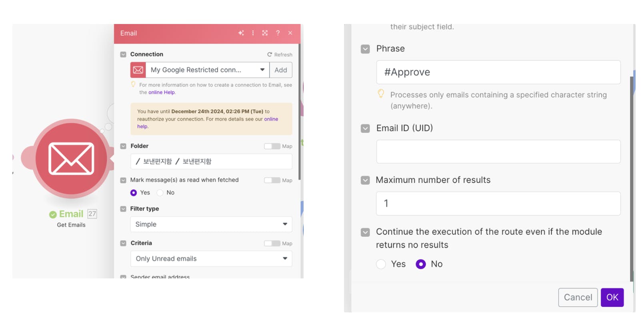The height and width of the screenshot is (328, 644).
Task: Click the large red Email module icon
Action: click(x=71, y=158)
